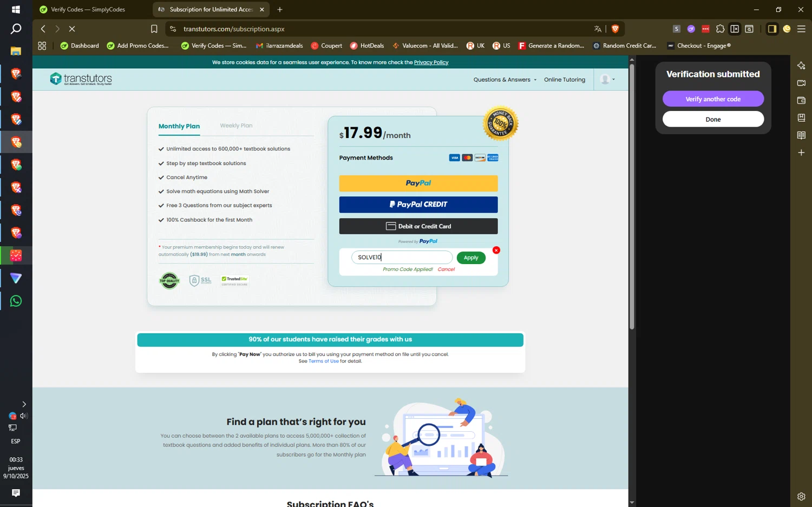Open HotDeals bookmark
Viewport: 812px width, 507px height.
coord(367,46)
